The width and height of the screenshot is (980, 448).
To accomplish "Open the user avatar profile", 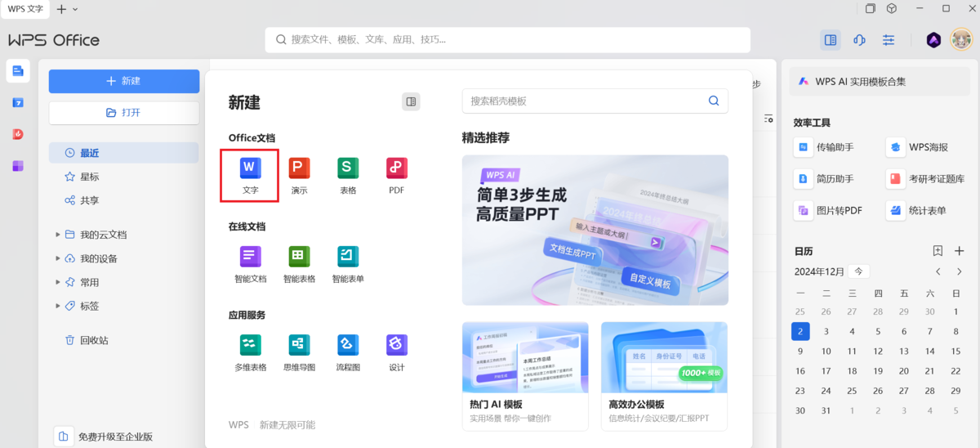I will pos(961,39).
